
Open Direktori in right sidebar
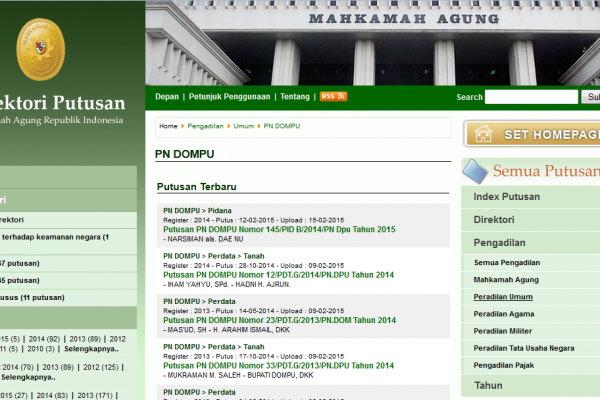[x=494, y=220]
